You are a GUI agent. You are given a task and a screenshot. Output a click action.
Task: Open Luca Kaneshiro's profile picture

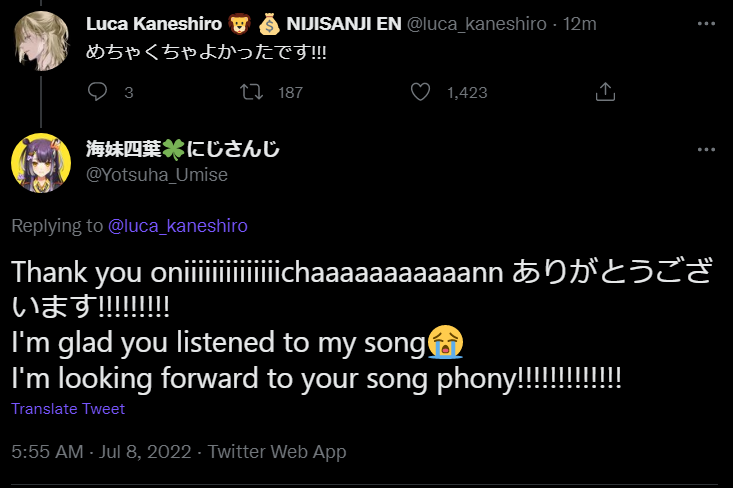coord(40,41)
